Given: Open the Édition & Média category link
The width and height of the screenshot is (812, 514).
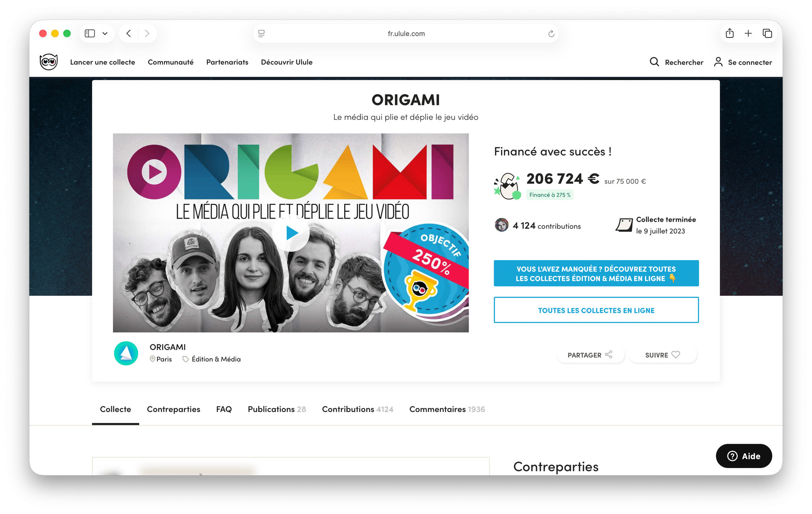Looking at the screenshot, I should click(x=216, y=359).
